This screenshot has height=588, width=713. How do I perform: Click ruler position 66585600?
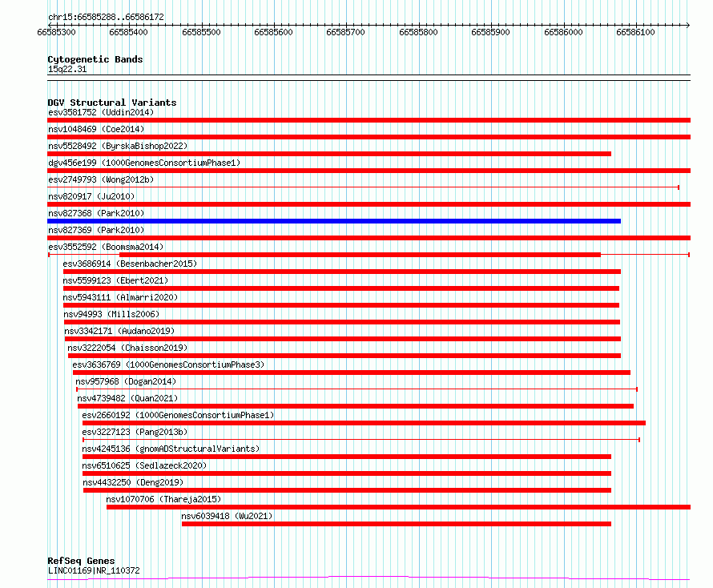click(274, 32)
